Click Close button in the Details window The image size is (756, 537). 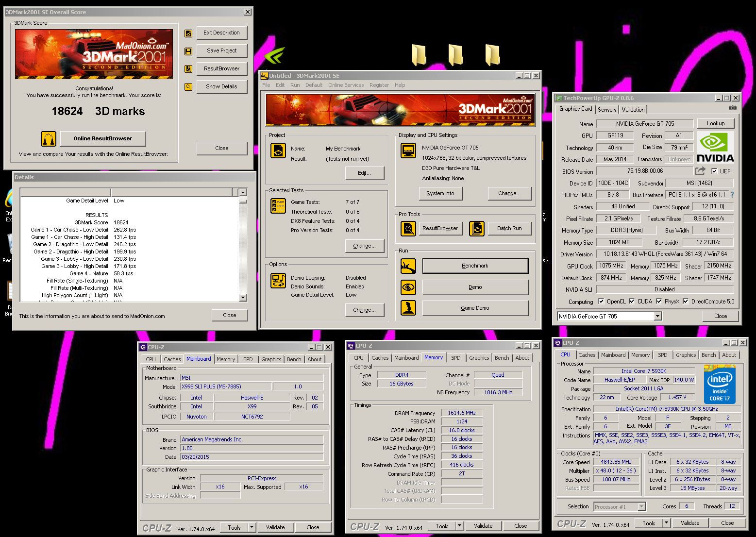point(230,315)
